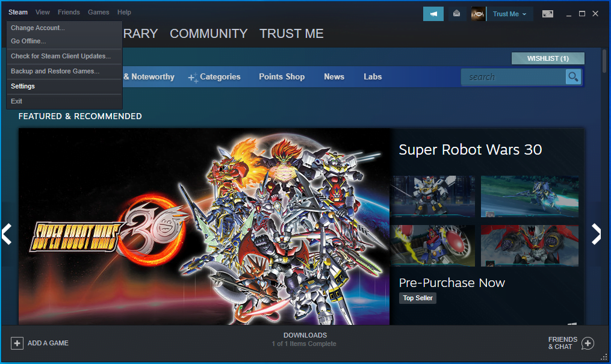Choose Go Offline menu entry
Viewport: 611px width, 364px height.
point(64,41)
